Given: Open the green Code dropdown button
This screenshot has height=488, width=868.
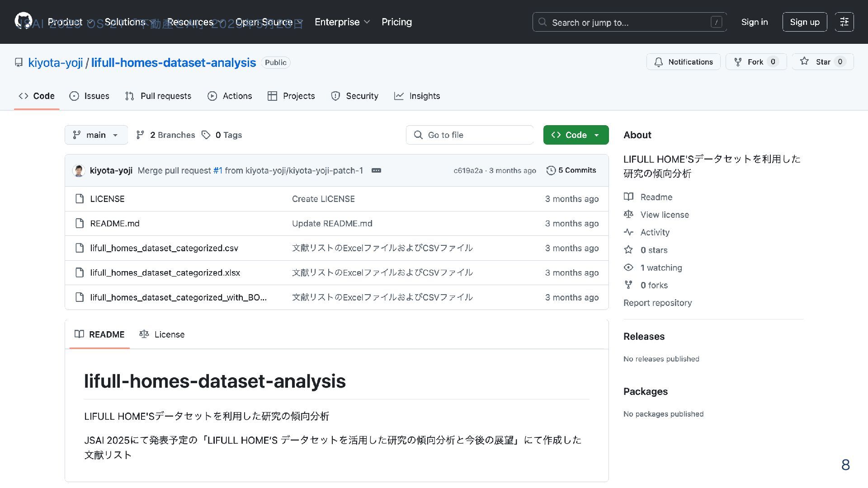Looking at the screenshot, I should point(576,135).
